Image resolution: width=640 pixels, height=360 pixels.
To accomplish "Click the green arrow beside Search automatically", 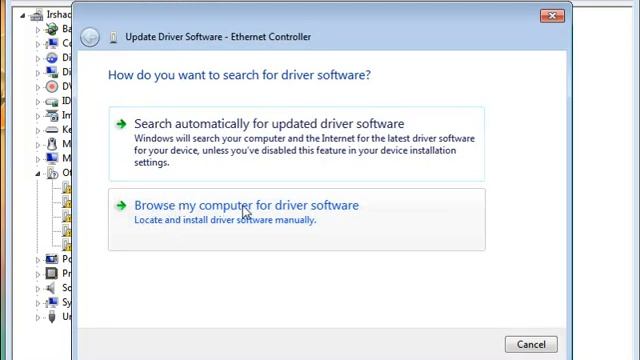I will 121,124.
